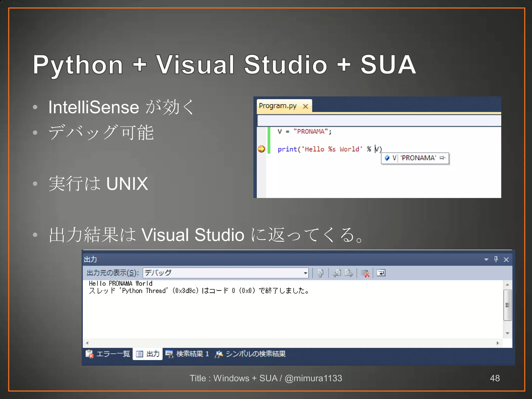Click the breakpoint marker beside the print line

pyautogui.click(x=261, y=149)
